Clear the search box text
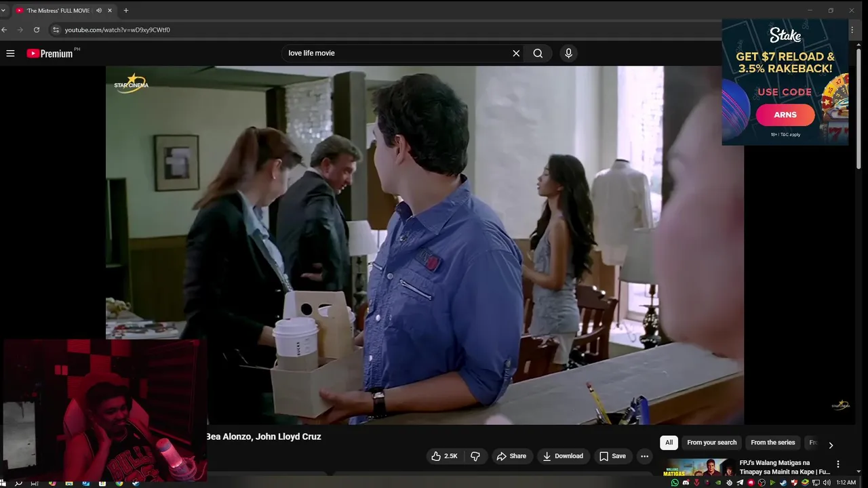The height and width of the screenshot is (488, 868). coord(516,53)
